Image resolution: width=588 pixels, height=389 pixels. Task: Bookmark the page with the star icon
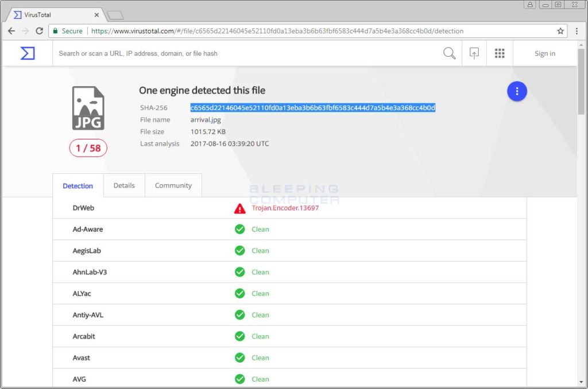[560, 31]
